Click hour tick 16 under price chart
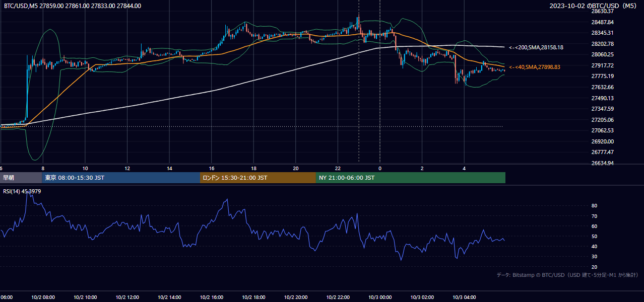The image size is (644, 302). [x=212, y=169]
